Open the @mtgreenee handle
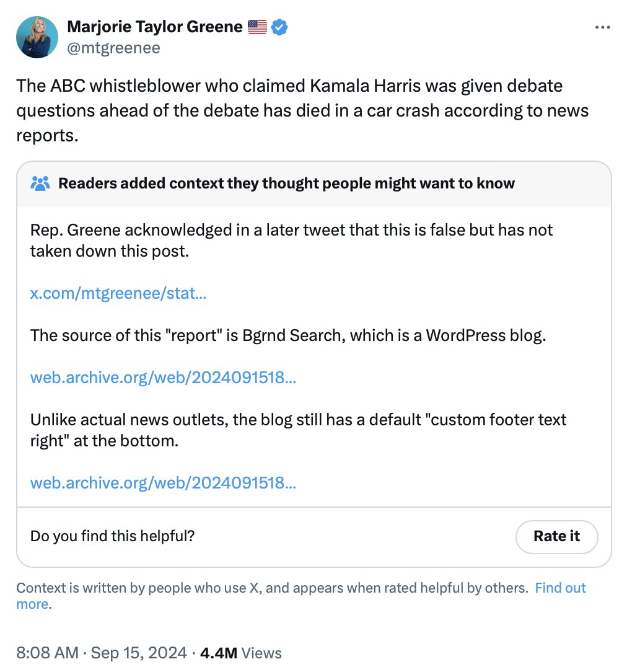This screenshot has width=627, height=672. pos(113,48)
